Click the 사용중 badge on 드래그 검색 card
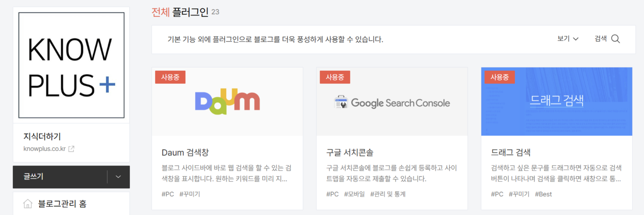The width and height of the screenshot is (644, 215). [500, 77]
